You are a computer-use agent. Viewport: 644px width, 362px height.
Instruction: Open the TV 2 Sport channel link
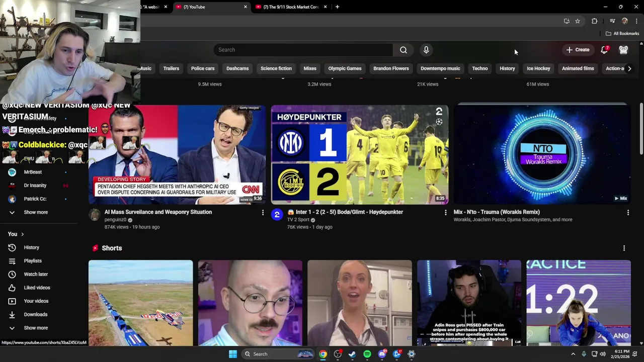tap(298, 220)
